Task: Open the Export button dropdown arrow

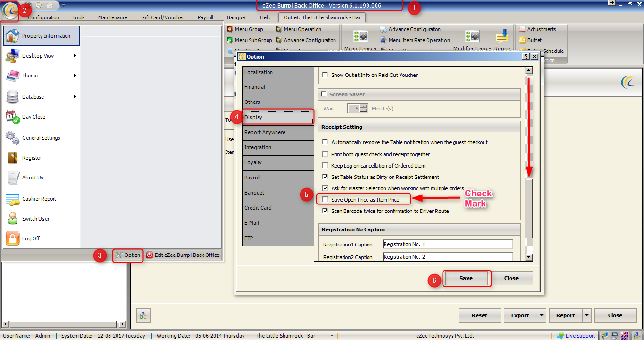Action: click(541, 315)
